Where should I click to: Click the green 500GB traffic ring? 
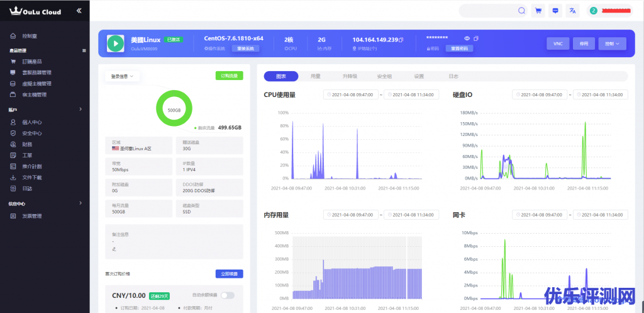[x=174, y=108]
